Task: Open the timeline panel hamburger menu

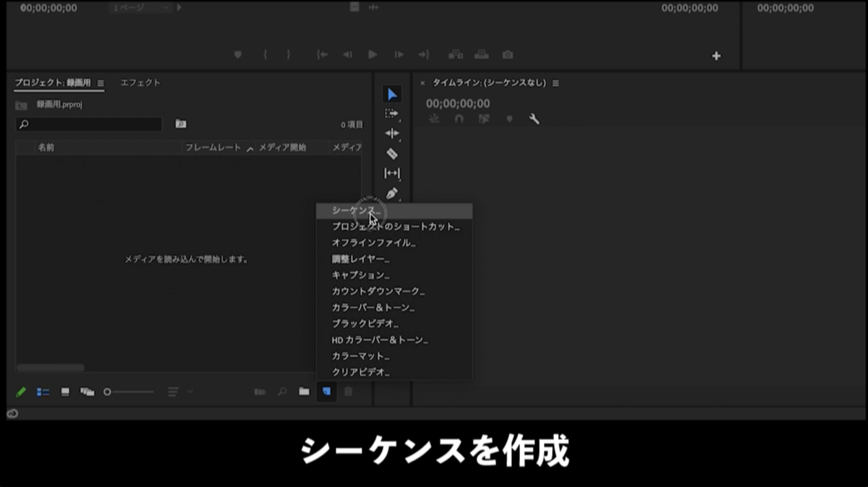Action: (556, 83)
